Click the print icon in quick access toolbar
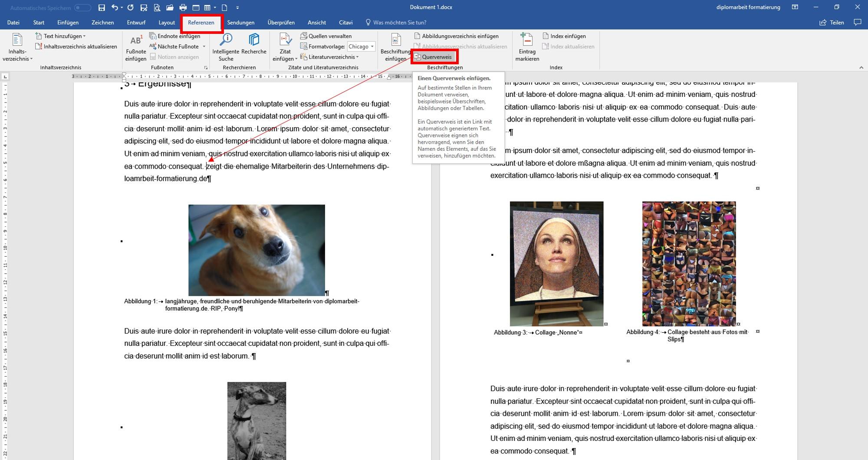The image size is (868, 460). point(183,7)
